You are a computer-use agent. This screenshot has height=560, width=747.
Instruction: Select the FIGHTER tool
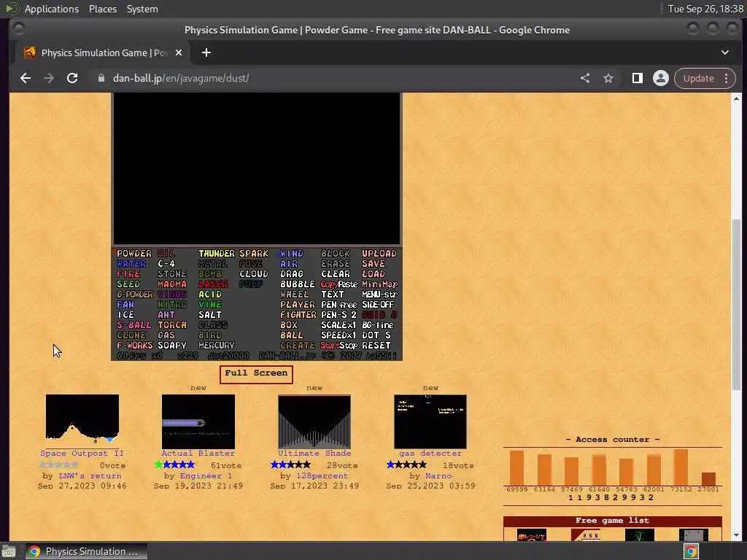(298, 315)
